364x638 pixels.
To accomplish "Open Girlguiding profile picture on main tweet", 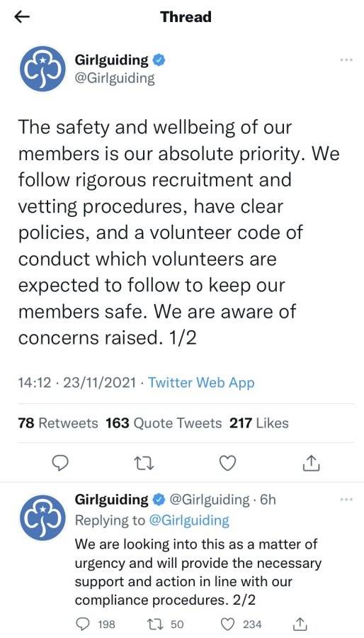I will pyautogui.click(x=42, y=68).
